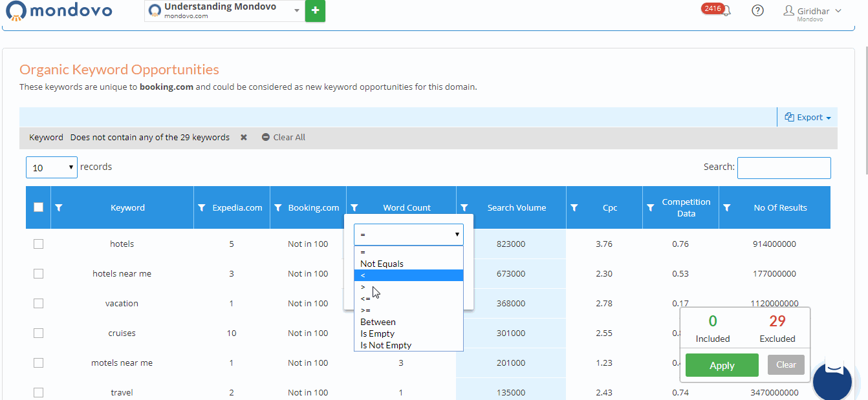
Task: Sort by the No Of Results column header
Action: click(780, 207)
